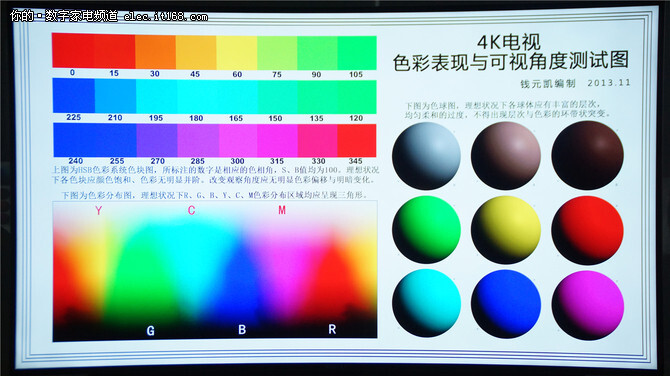Select the turquoise block labeled 150
The width and height of the screenshot is (670, 376).
click(278, 97)
